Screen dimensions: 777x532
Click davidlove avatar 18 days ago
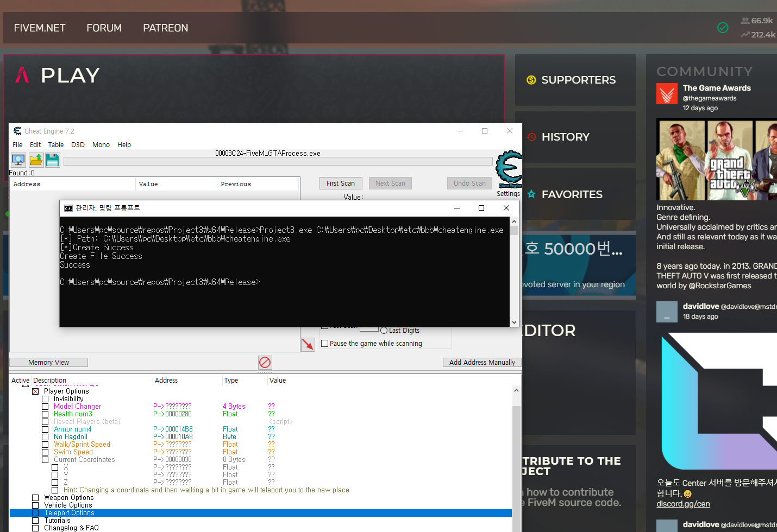coord(667,312)
